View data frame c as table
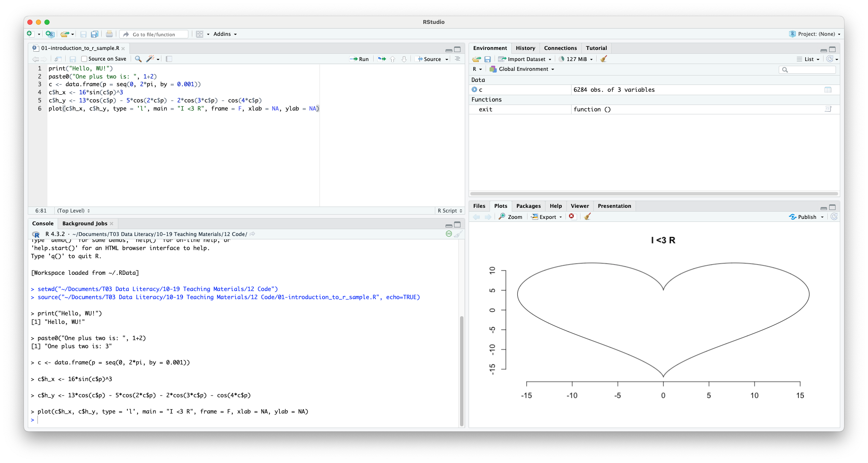 click(827, 90)
